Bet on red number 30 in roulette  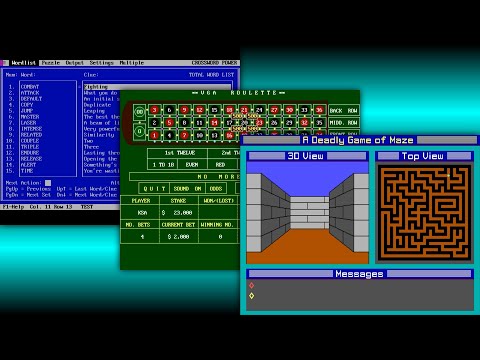coord(289,110)
